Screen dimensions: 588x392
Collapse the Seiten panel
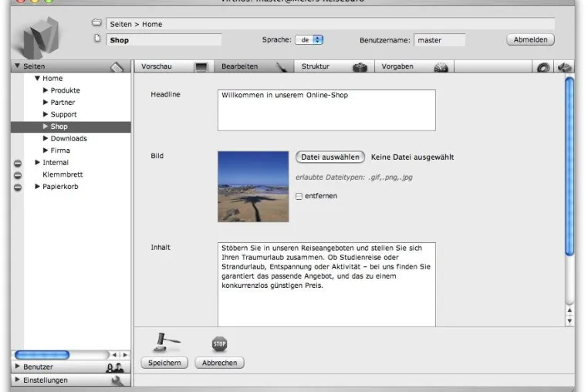[17, 66]
